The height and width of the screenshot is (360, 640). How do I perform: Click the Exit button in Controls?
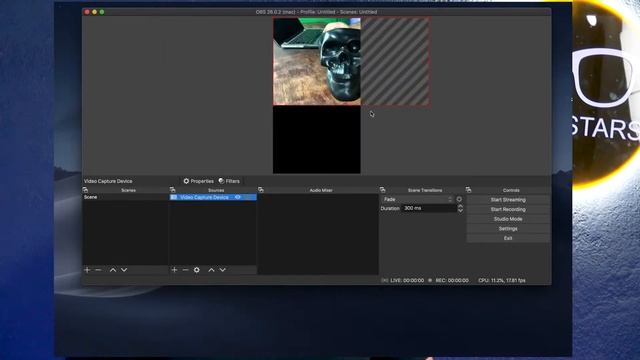[x=508, y=238]
